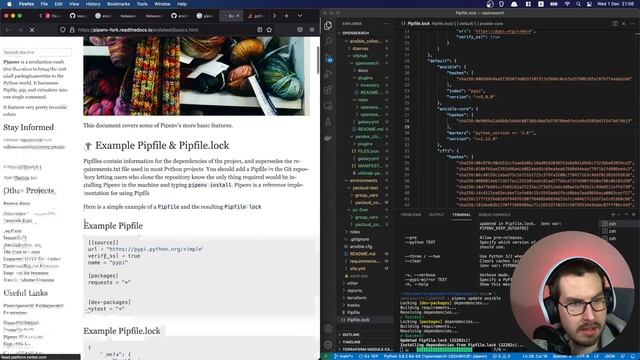Open the Bookmarks menu in menu bar
Viewport: 640px width, 360px height.
point(118,4)
